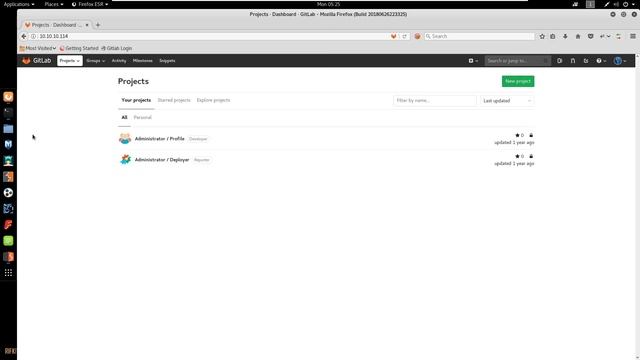
Task: Go to Activity in GitLab navbar
Action: tap(119, 61)
